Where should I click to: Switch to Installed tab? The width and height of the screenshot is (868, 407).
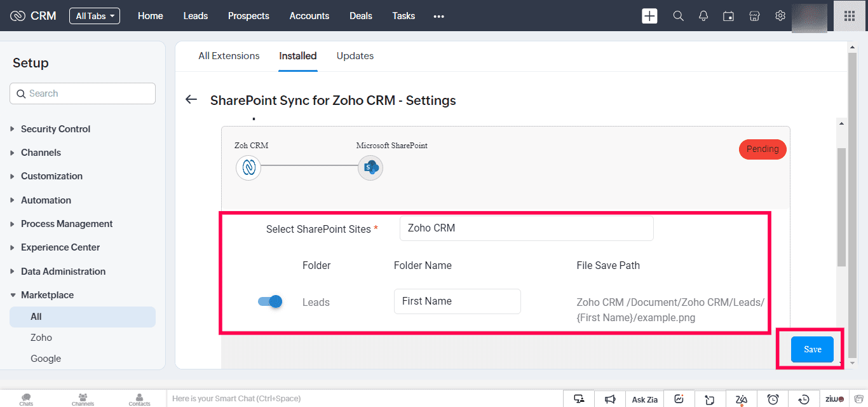(x=298, y=56)
